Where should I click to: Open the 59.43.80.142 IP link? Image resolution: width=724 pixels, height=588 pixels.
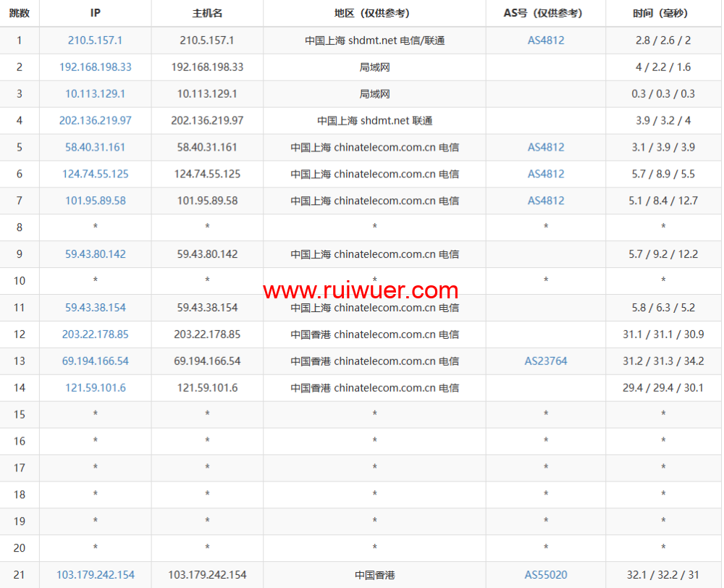[x=95, y=254]
